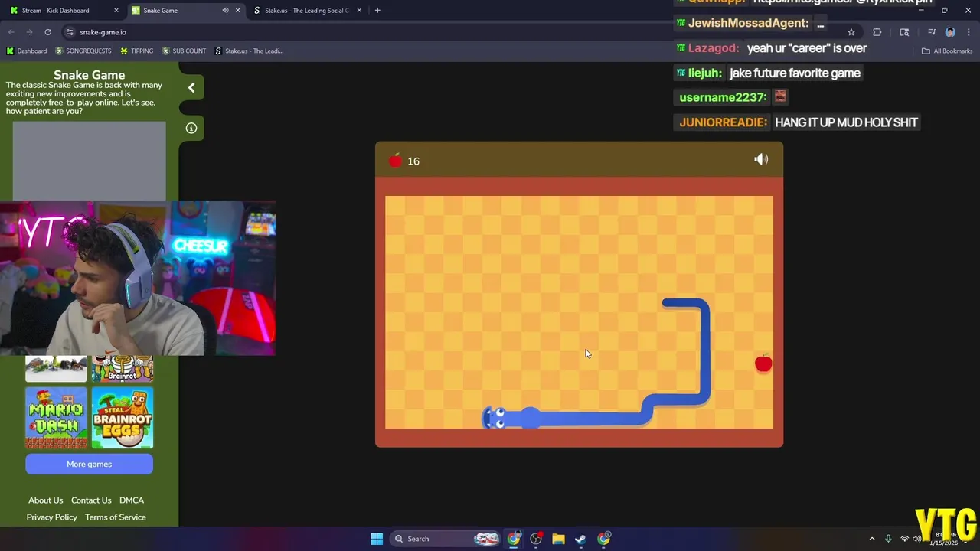Open the browser extensions puzzle icon
This screenshot has height=551, width=980.
click(x=877, y=32)
